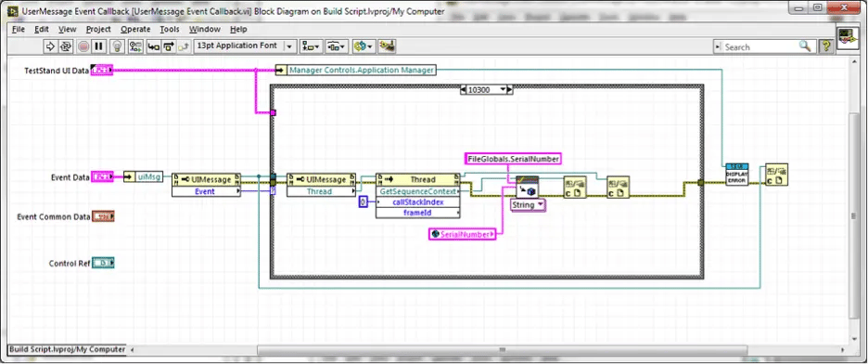Click the VI icon pane at top right

point(848,39)
